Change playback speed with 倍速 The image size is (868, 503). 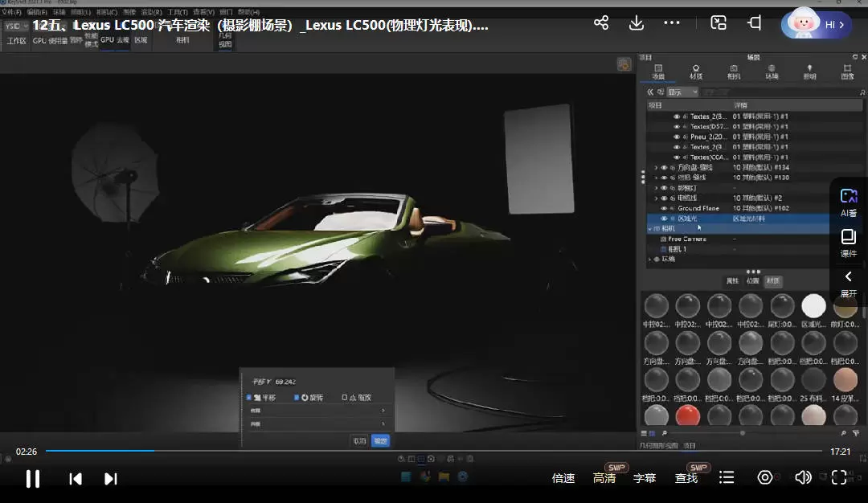[x=563, y=478]
